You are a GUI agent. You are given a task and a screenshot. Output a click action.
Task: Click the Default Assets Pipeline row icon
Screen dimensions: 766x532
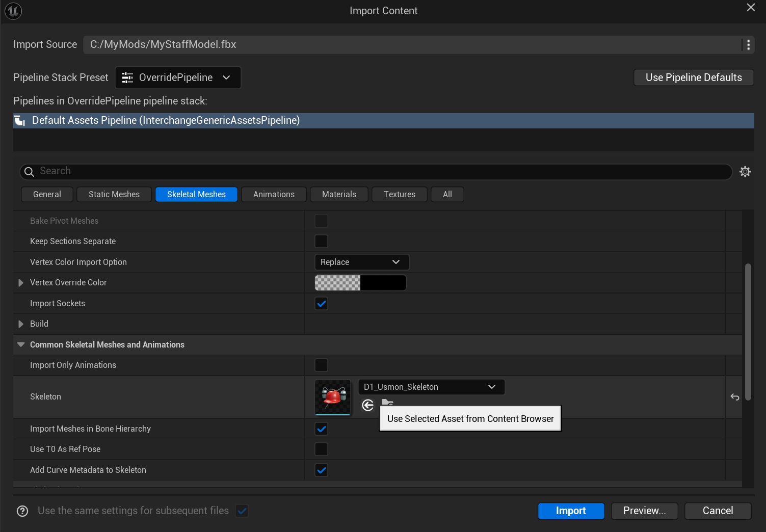pyautogui.click(x=20, y=121)
